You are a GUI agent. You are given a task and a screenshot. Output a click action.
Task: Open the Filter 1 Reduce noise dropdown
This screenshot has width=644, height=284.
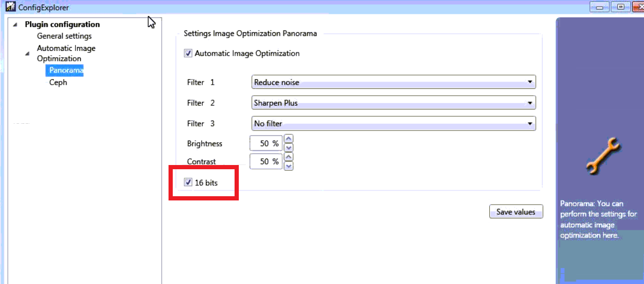(x=394, y=83)
